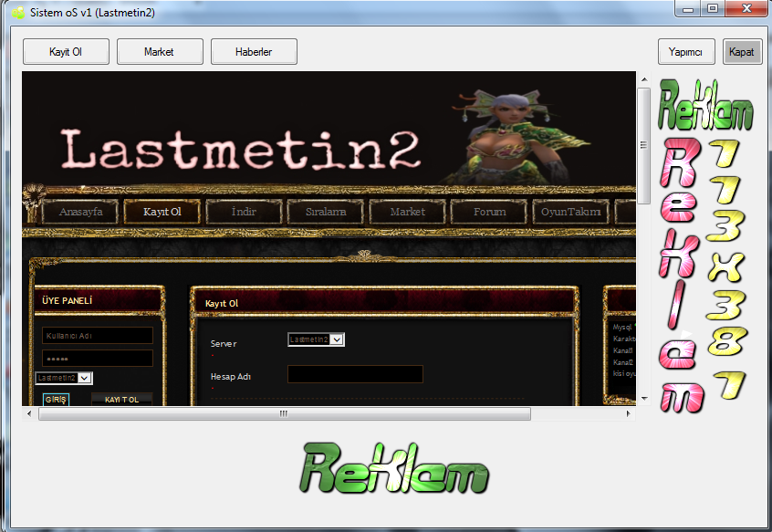The image size is (772, 532).
Task: Click the Hesap Adı input field
Action: click(355, 374)
